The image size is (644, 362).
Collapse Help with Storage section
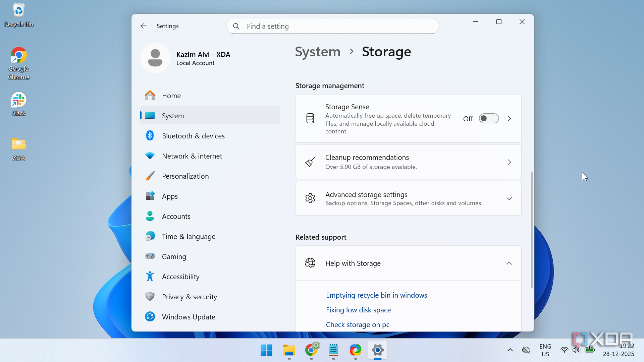click(509, 263)
